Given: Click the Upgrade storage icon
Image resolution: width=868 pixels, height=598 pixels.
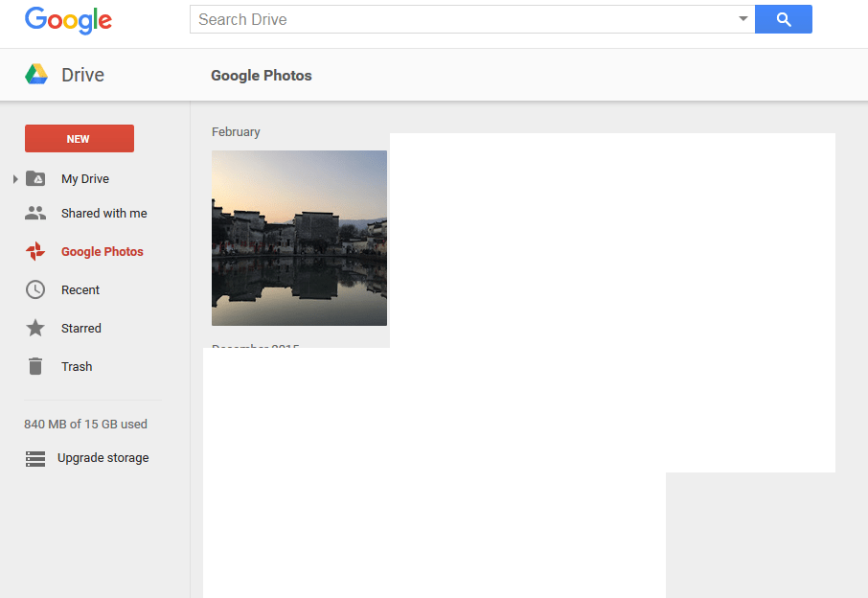Looking at the screenshot, I should tap(35, 458).
